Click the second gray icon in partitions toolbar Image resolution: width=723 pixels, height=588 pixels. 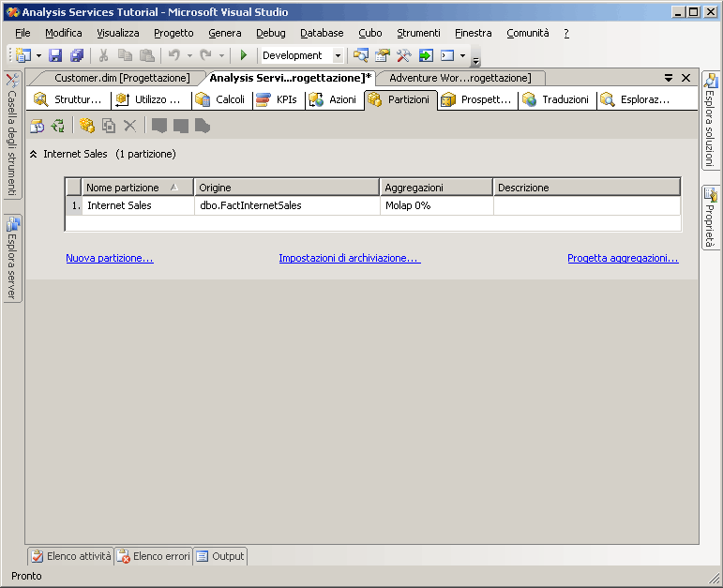[181, 126]
